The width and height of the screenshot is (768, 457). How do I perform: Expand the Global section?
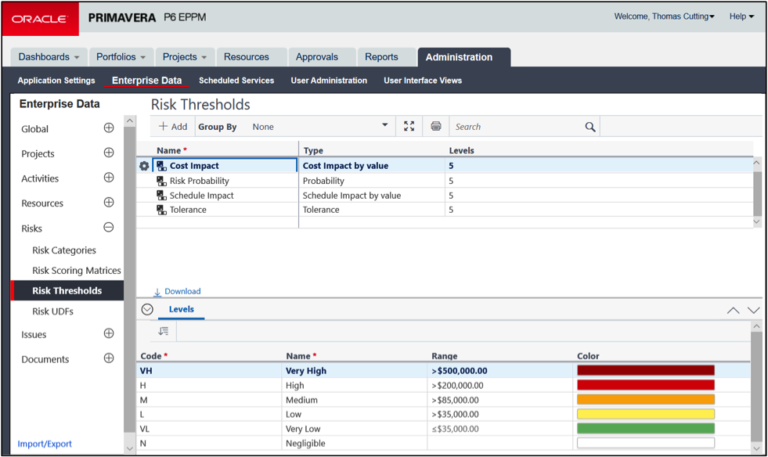[109, 128]
